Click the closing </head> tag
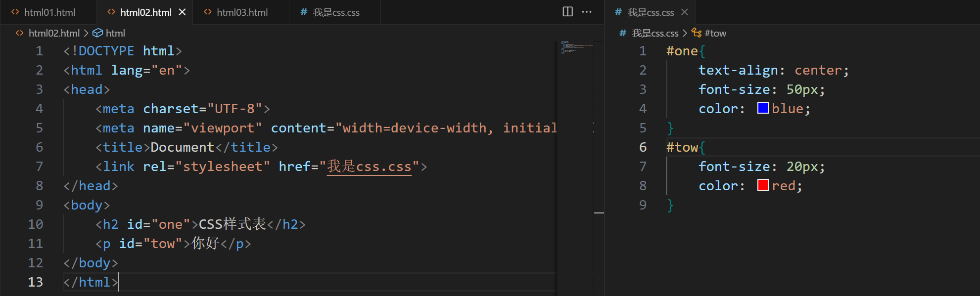Screen dimensions: 980x296 [x=91, y=186]
